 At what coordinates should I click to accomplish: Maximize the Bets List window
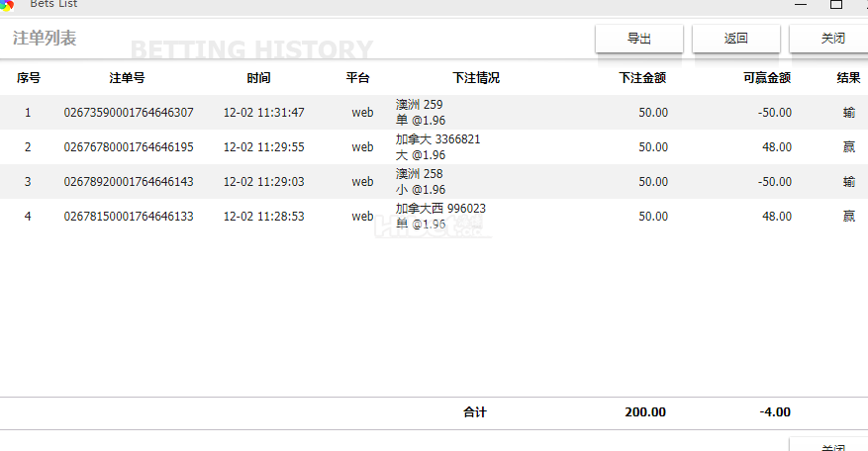click(x=836, y=5)
